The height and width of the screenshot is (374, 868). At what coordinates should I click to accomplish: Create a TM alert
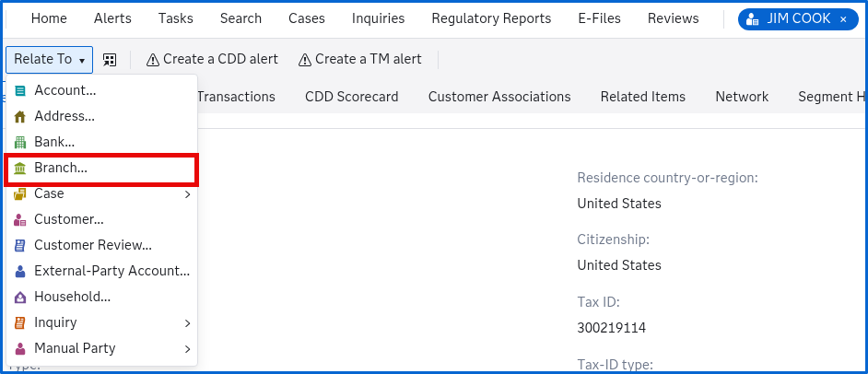coord(359,59)
